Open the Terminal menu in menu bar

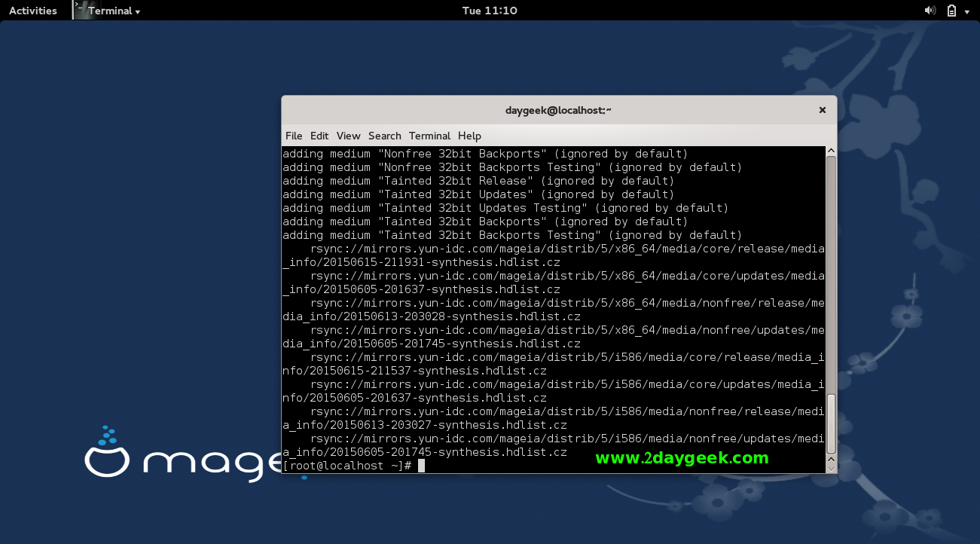point(429,136)
